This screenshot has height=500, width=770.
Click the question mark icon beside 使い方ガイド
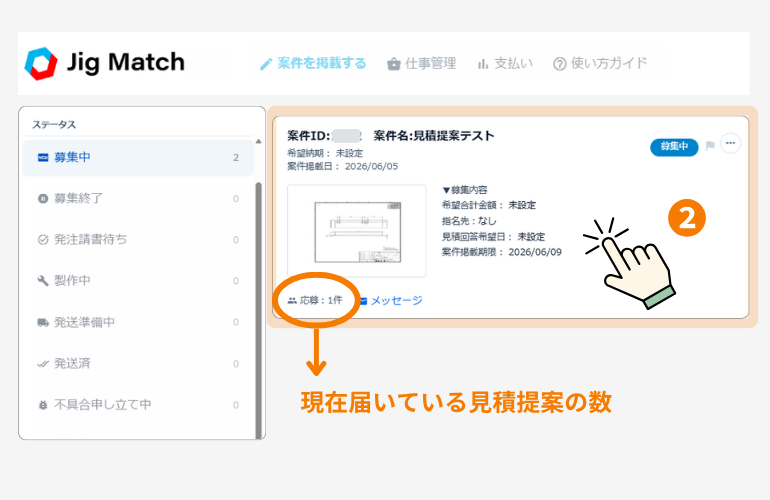[559, 64]
